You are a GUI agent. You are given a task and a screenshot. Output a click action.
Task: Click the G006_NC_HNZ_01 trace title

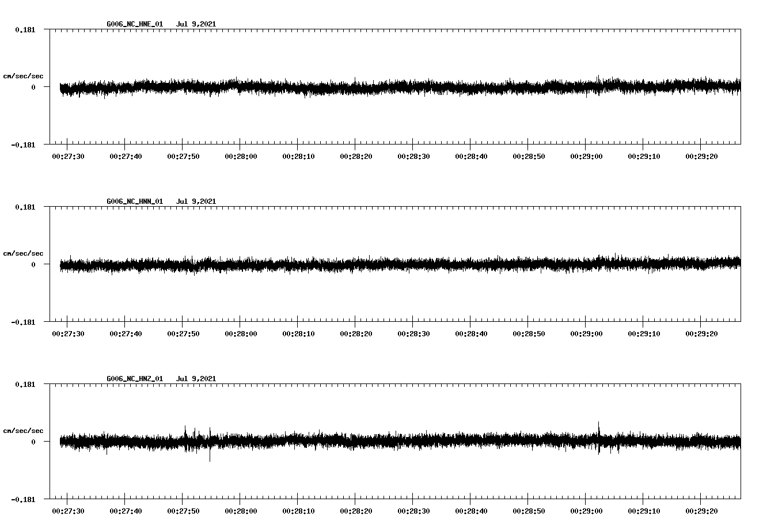[134, 378]
